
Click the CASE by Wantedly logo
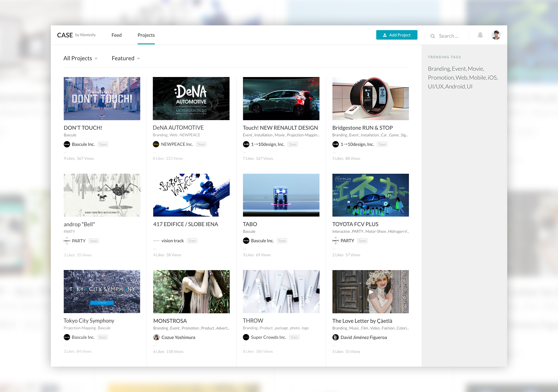(76, 35)
